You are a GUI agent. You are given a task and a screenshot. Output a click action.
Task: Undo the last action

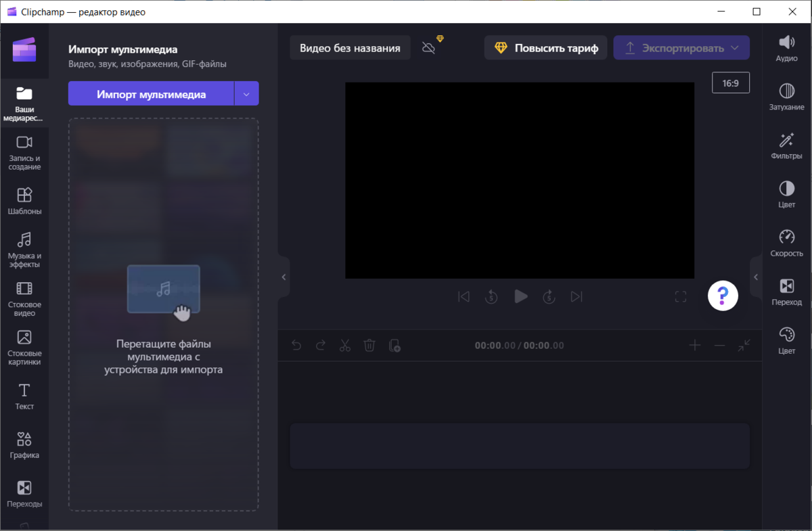pyautogui.click(x=296, y=345)
